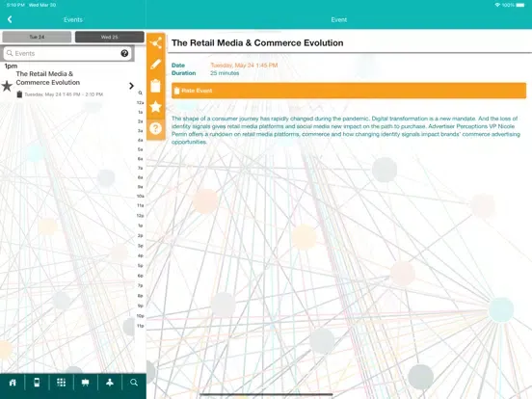Jump to search at top of time index
The width and height of the screenshot is (532, 399).
coord(140,93)
